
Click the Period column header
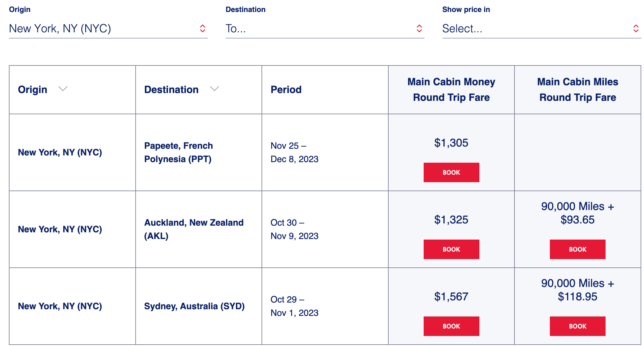[x=286, y=90]
